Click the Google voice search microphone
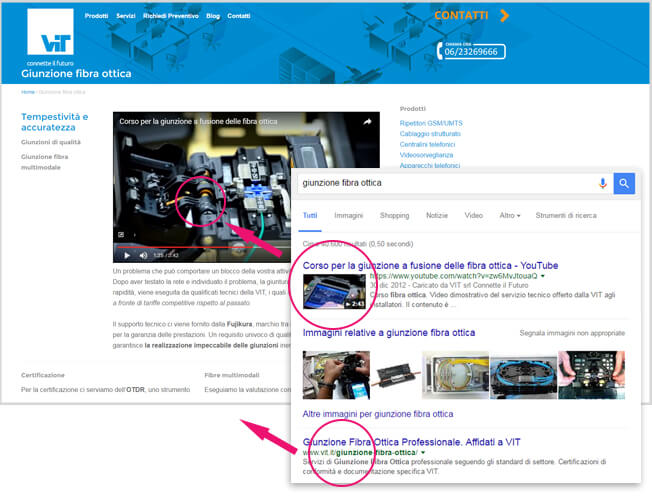Screen dimensions: 652x500 (603, 183)
